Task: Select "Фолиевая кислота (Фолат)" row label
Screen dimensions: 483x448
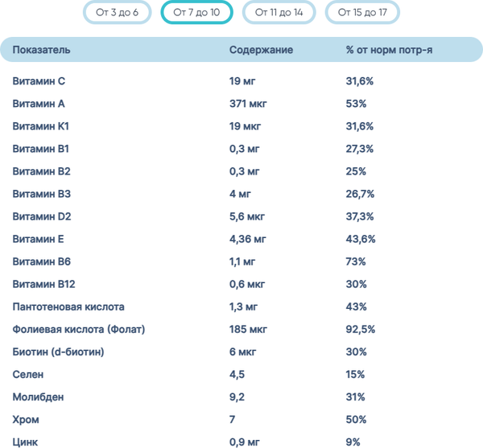Action: tap(79, 329)
